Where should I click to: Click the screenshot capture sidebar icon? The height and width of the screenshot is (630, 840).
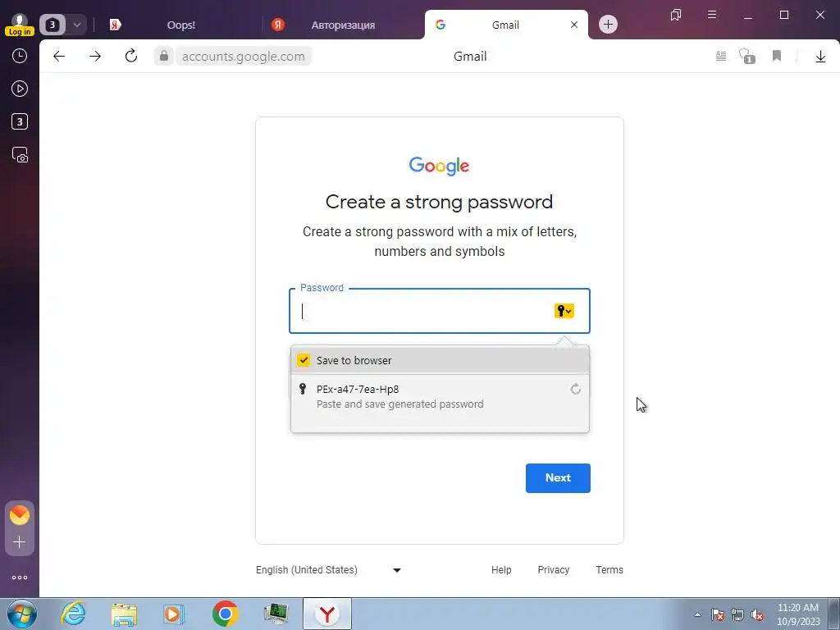click(x=20, y=155)
